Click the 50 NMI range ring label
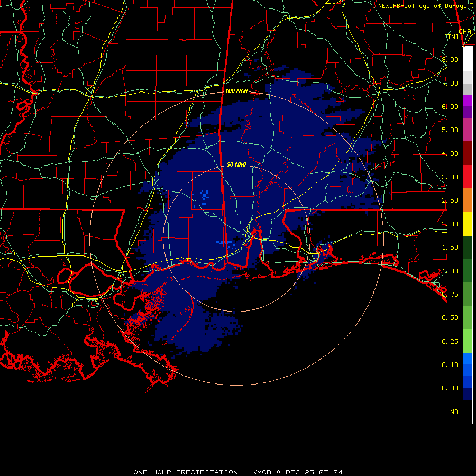 point(236,164)
